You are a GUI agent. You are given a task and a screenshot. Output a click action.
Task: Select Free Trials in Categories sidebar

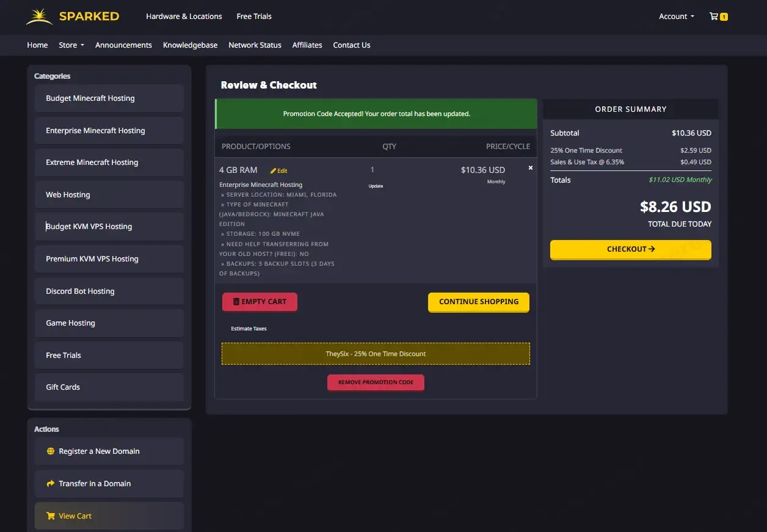point(109,355)
